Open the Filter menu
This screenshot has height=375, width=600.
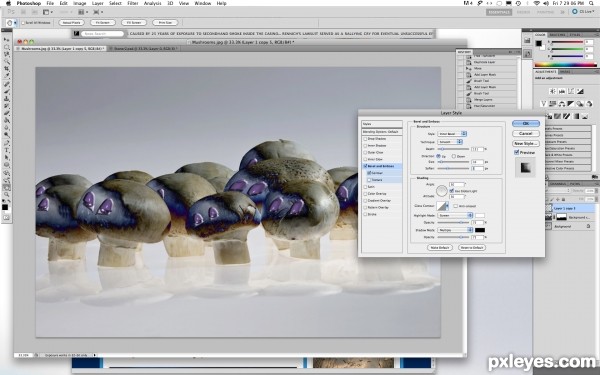[x=132, y=3]
